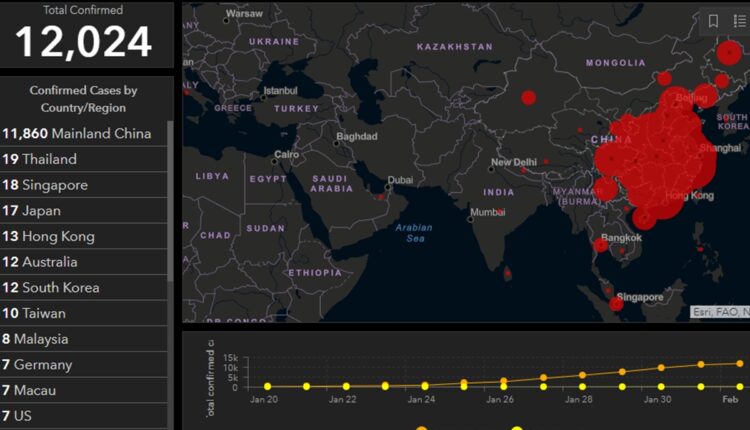Image resolution: width=750 pixels, height=430 pixels.
Task: Click the red case dot at Mumbai
Action: [x=499, y=211]
